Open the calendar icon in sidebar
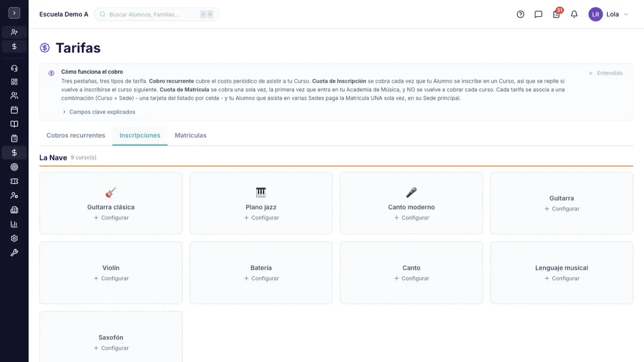Image resolution: width=644 pixels, height=362 pixels. 14,110
